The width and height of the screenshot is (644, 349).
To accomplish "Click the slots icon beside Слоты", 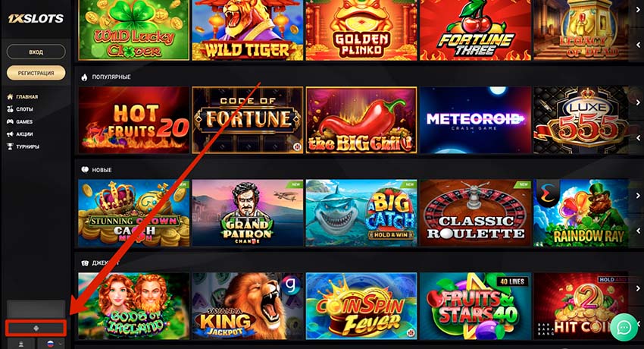I will pyautogui.click(x=11, y=109).
